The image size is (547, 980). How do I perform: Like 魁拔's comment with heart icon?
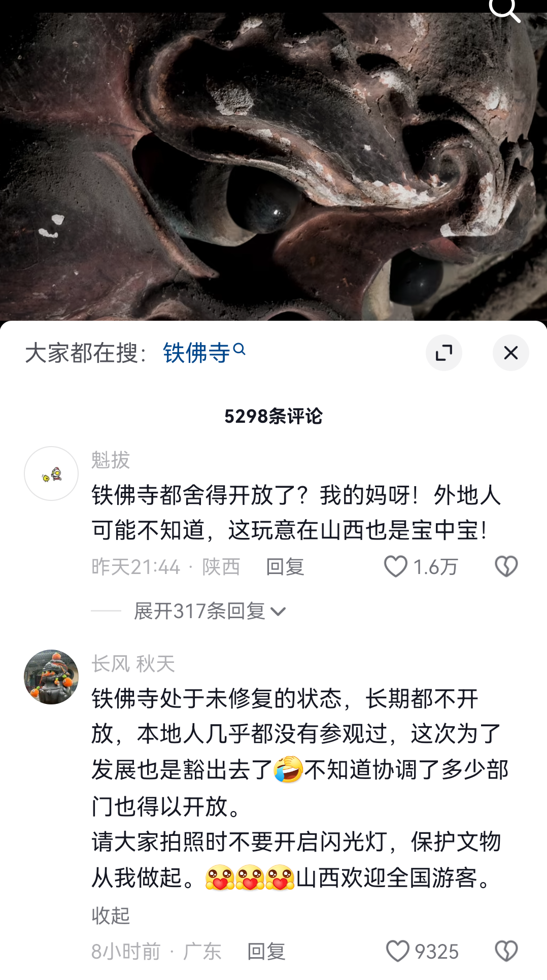click(395, 566)
